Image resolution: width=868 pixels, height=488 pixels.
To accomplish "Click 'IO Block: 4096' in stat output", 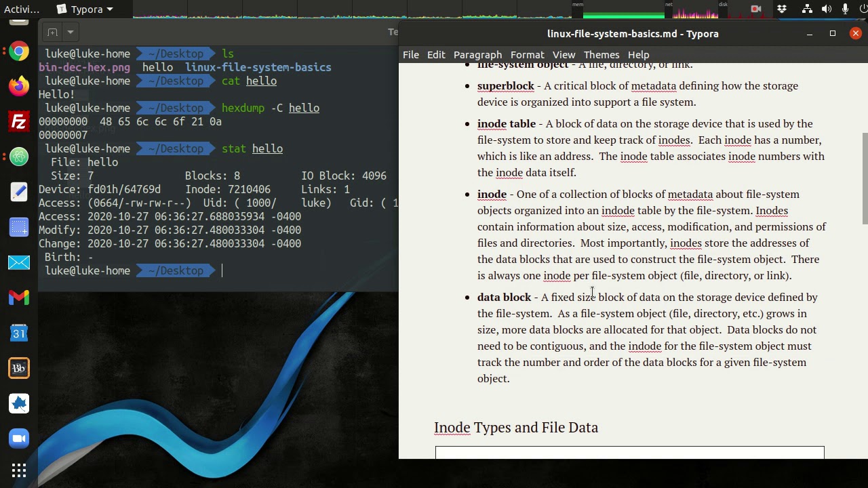I will 344,176.
